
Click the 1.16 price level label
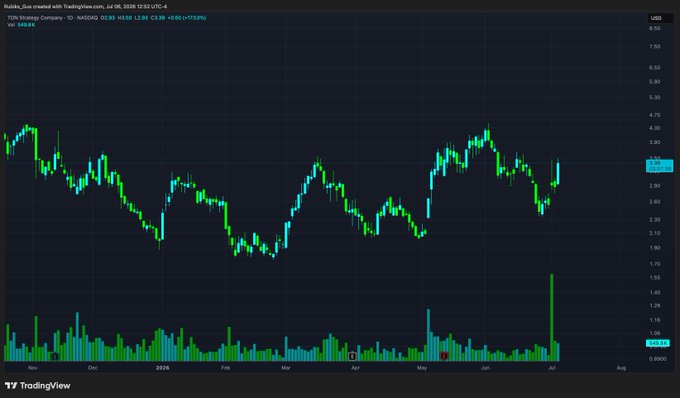654,320
